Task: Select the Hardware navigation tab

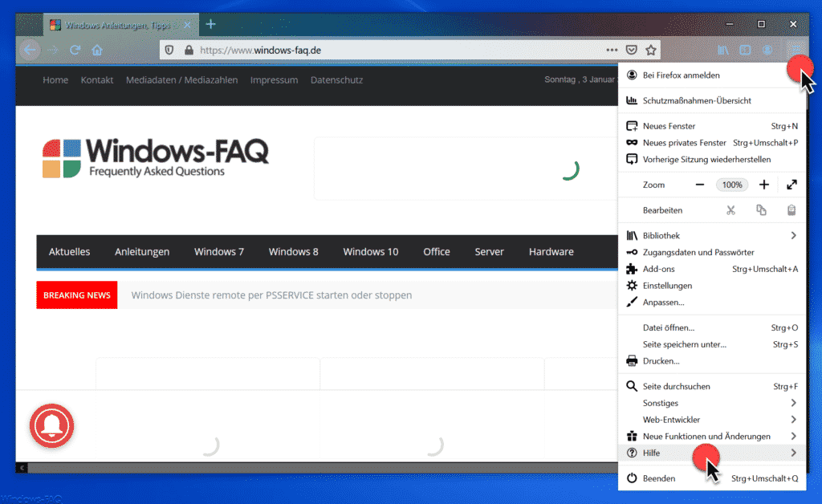Action: [x=551, y=252]
